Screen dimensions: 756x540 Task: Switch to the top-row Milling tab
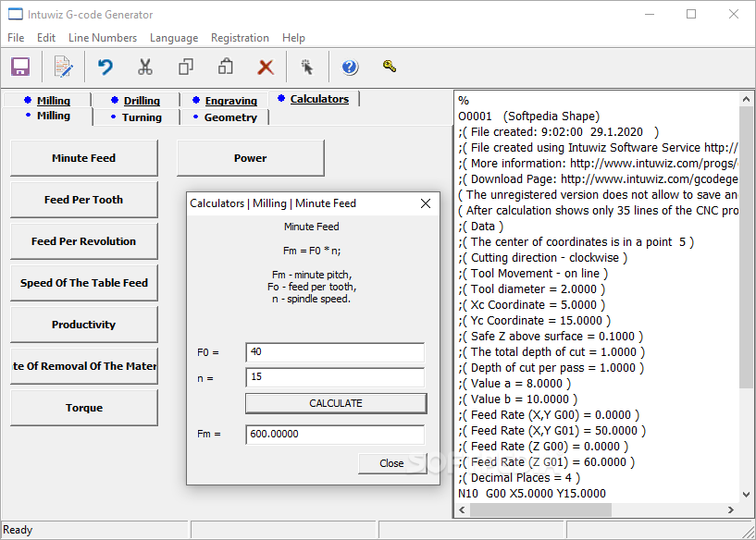pos(47,100)
